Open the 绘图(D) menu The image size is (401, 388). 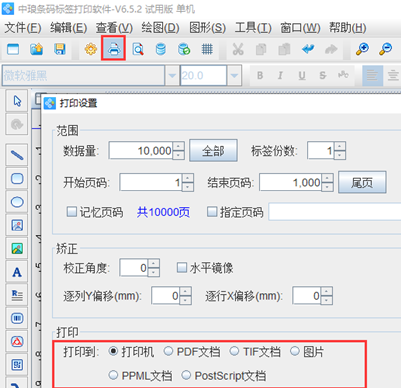pos(160,28)
